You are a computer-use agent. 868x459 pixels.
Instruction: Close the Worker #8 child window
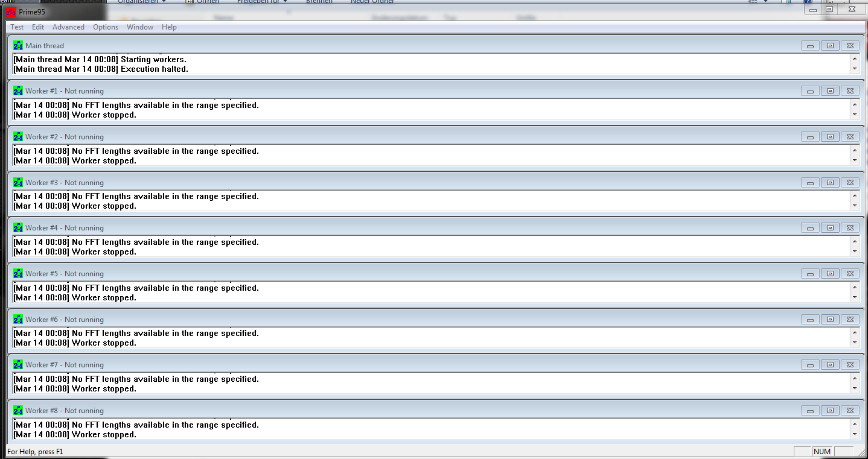coord(850,411)
